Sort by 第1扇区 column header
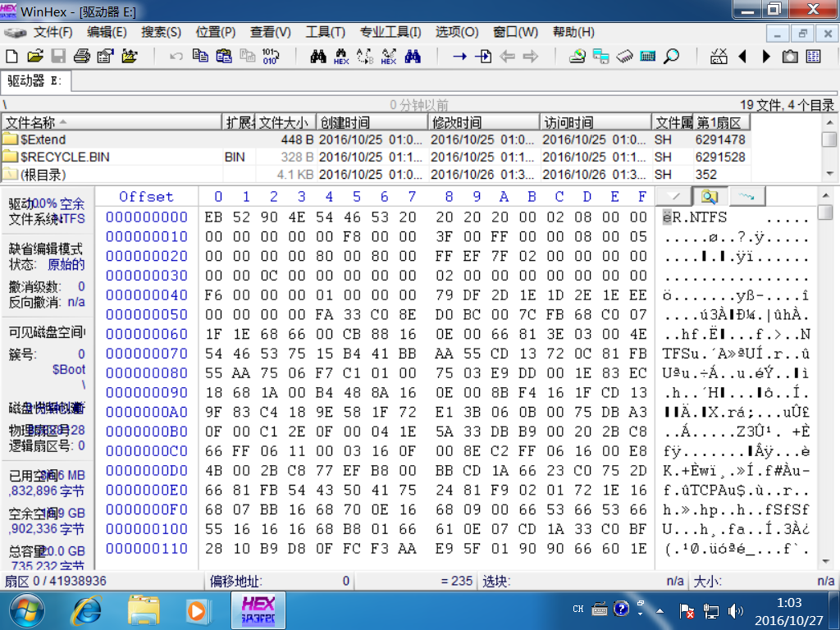The height and width of the screenshot is (630, 840). pyautogui.click(x=721, y=123)
